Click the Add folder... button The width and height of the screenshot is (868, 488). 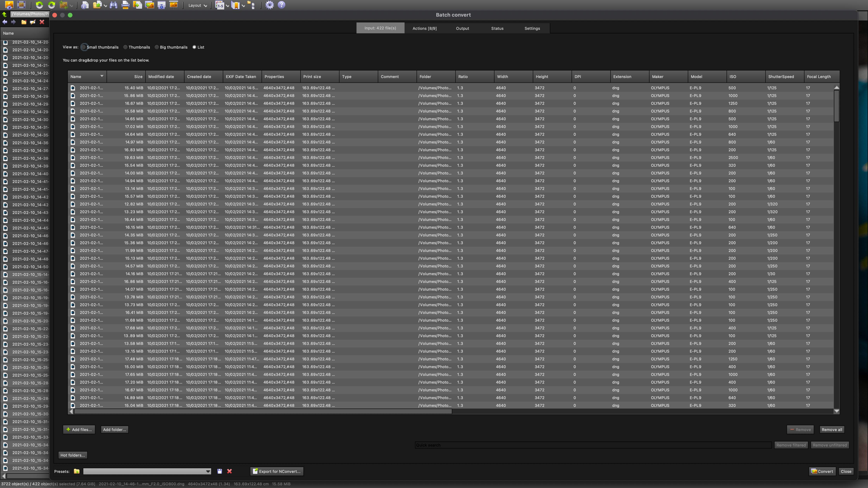pyautogui.click(x=114, y=429)
